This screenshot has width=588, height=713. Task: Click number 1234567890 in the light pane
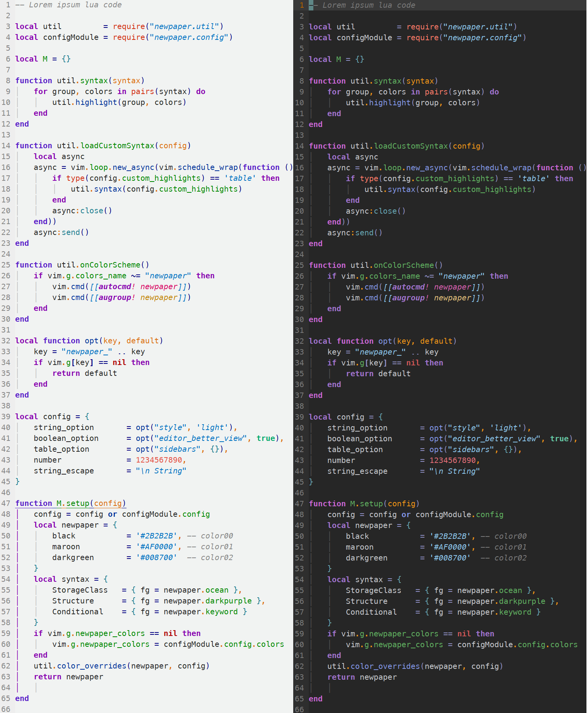(x=159, y=460)
